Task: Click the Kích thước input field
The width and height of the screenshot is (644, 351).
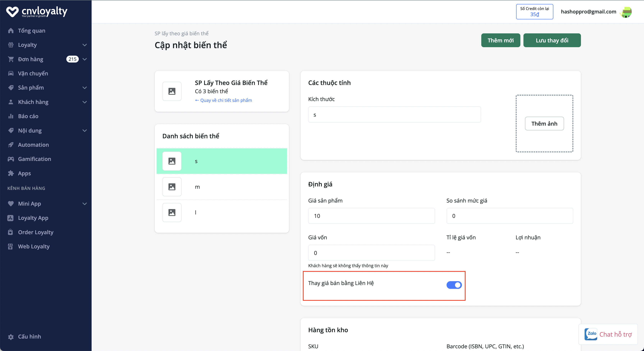Action: (394, 115)
